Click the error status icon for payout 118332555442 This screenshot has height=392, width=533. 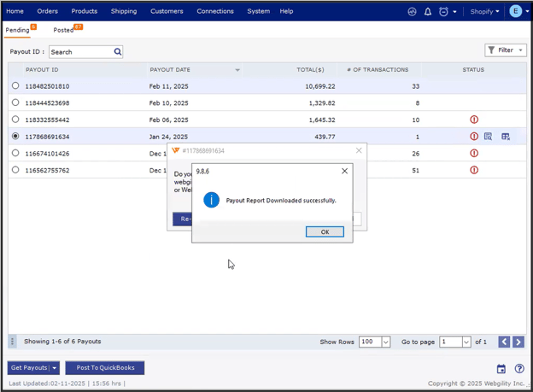coord(474,120)
